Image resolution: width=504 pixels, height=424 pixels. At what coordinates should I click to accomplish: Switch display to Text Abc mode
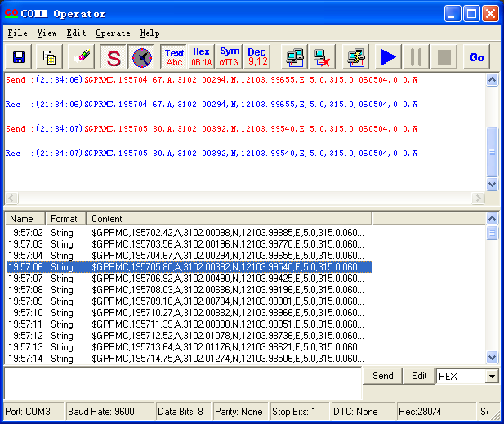click(x=174, y=57)
